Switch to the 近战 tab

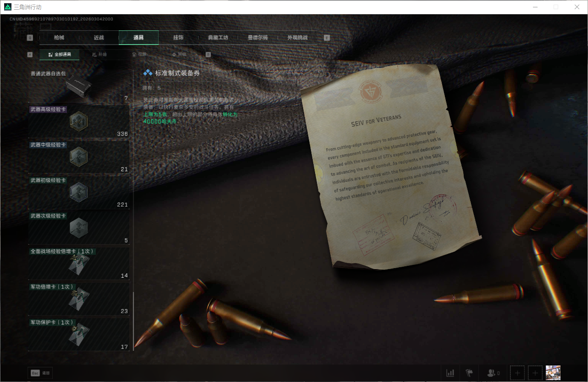[x=99, y=38]
